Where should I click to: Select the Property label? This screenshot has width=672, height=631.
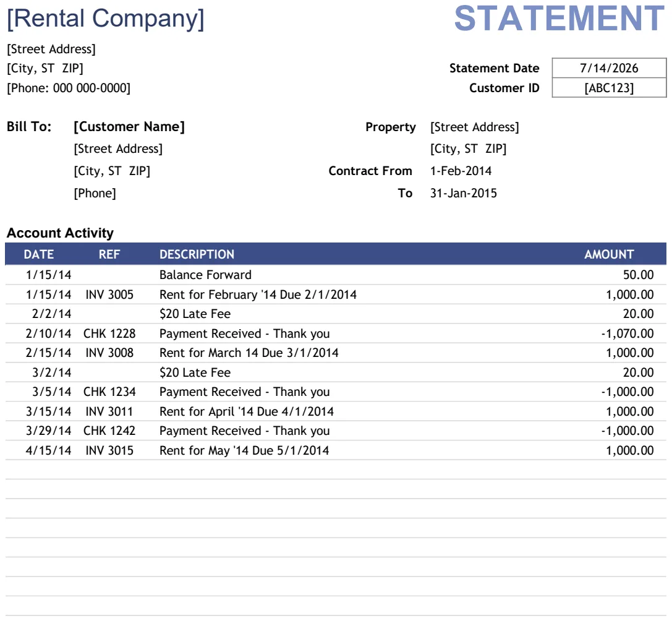(391, 127)
